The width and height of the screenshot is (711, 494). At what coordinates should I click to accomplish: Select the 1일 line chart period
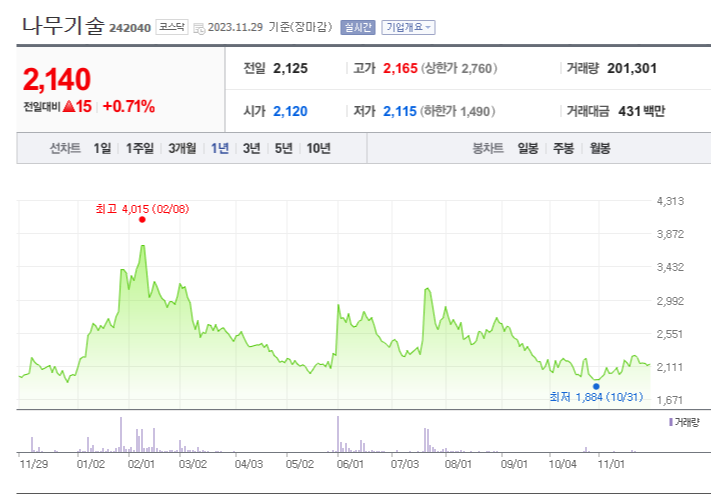(x=102, y=148)
